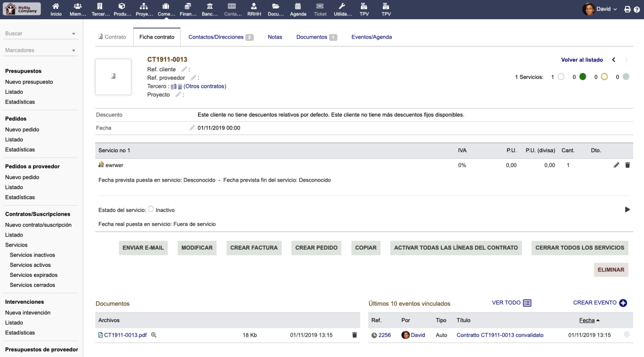
Task: Delete service line ewrwer with trash icon
Action: pos(627,165)
